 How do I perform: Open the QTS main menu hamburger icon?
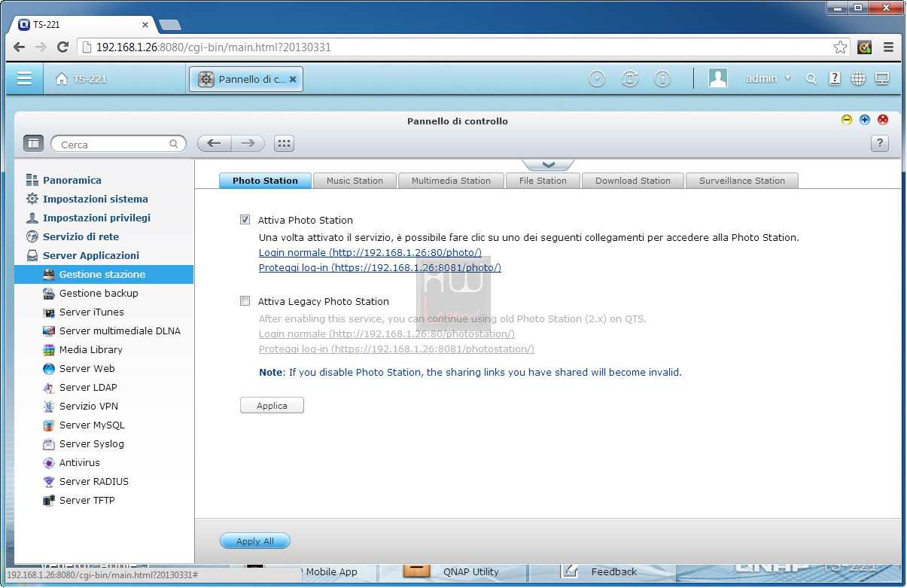point(25,78)
